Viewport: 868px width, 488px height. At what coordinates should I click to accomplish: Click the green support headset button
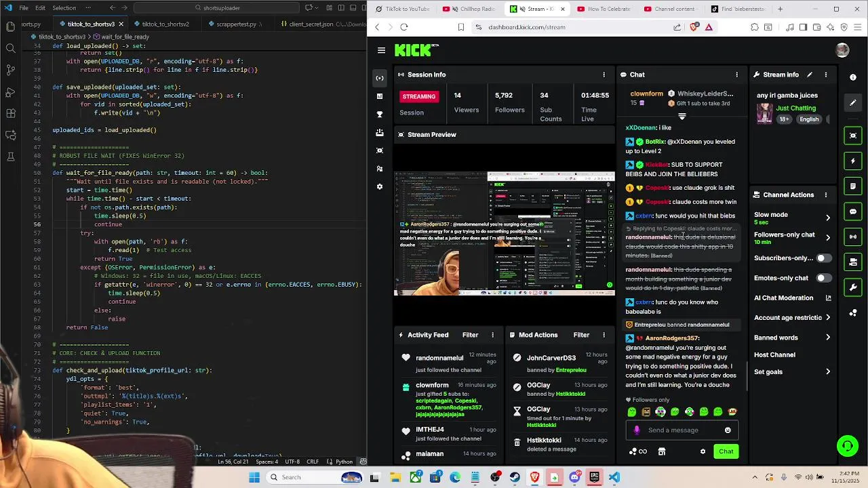tap(847, 445)
